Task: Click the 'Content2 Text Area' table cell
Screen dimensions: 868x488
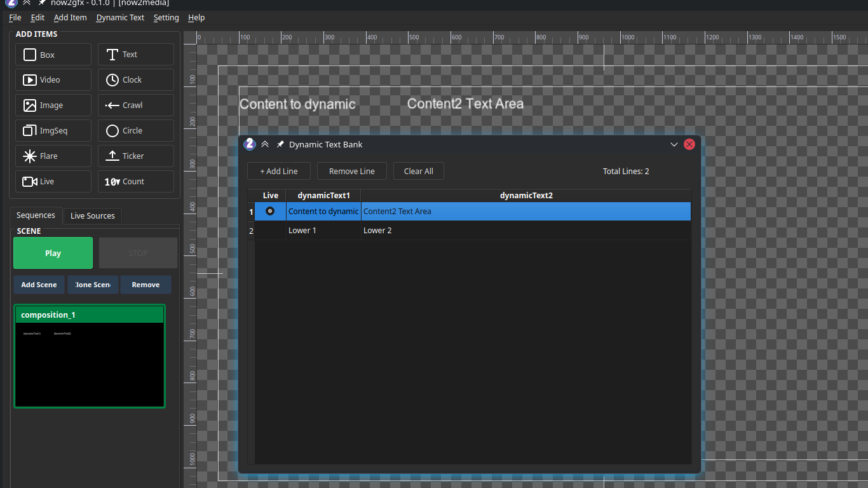Action: coord(526,211)
